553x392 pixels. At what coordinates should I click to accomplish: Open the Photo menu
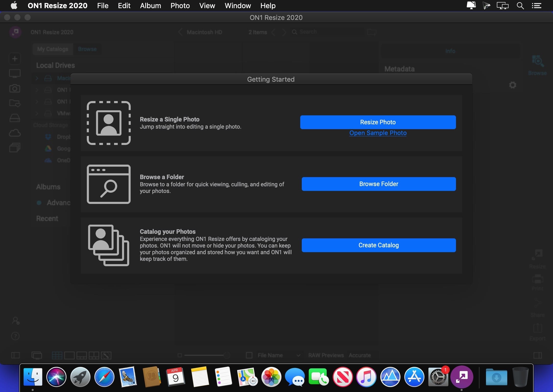point(180,6)
